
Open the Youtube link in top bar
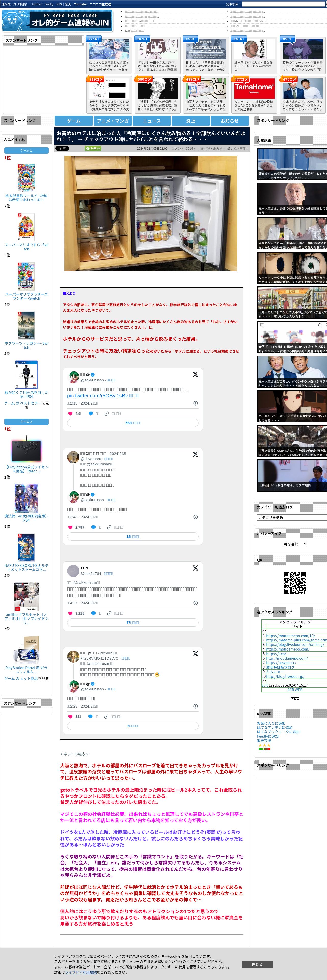(80, 4)
